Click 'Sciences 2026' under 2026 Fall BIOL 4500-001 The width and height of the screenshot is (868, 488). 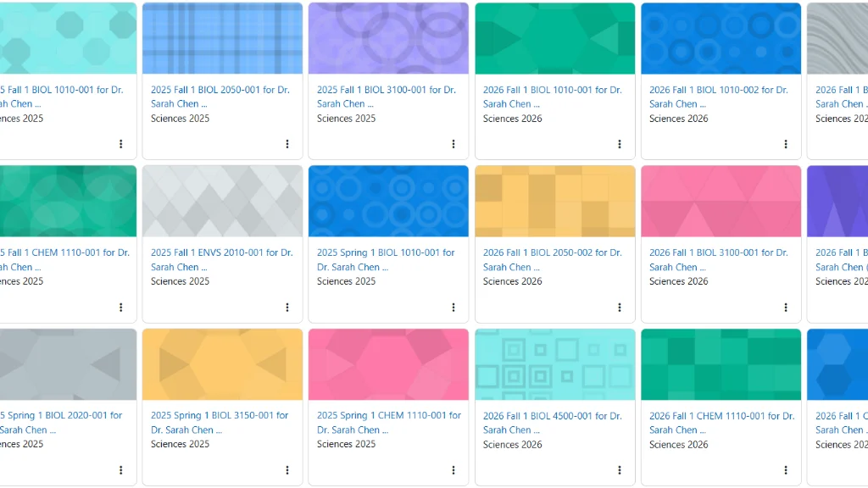point(512,444)
